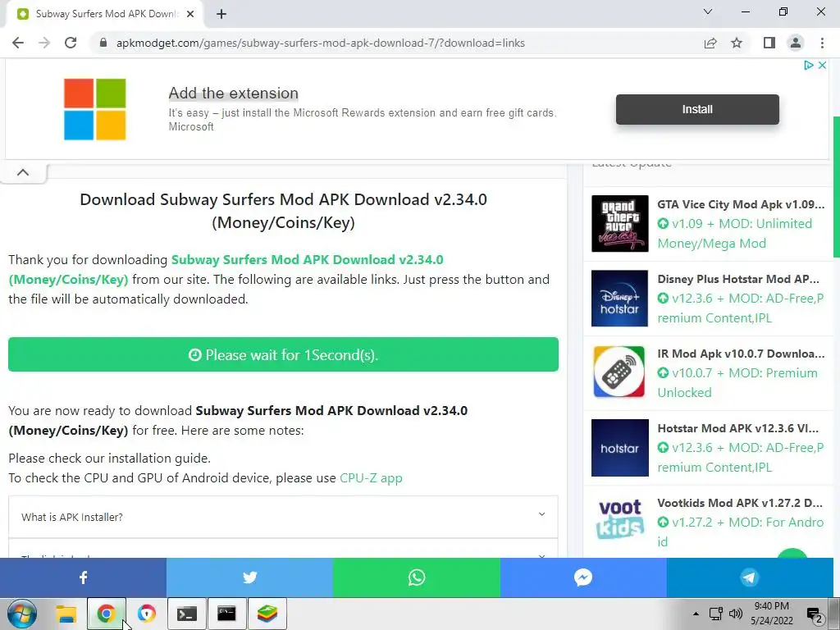Click the browser forward arrow
This screenshot has width=840, height=630.
coord(44,43)
